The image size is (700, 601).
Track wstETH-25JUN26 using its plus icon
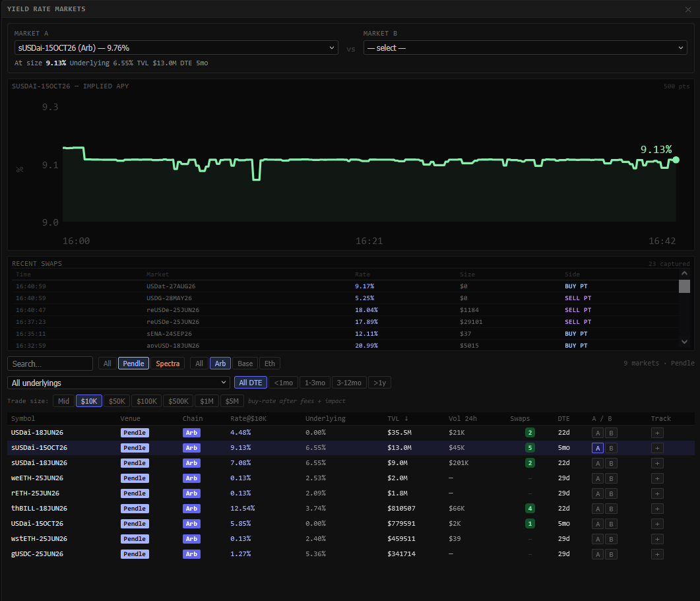(657, 539)
